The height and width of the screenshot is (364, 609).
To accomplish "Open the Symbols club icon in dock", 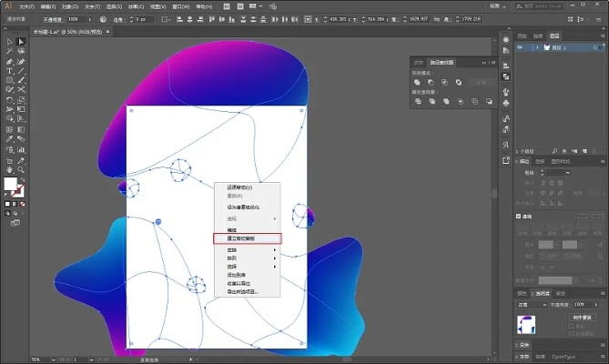I will [x=506, y=103].
